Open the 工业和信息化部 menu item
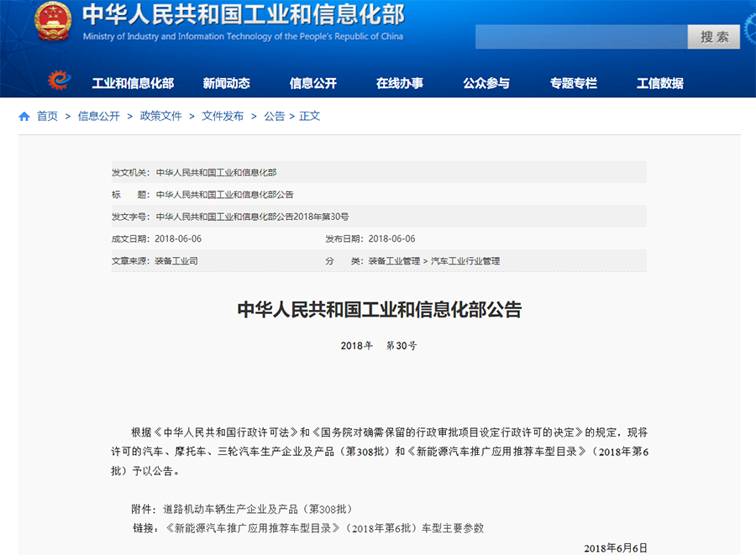 (x=133, y=83)
